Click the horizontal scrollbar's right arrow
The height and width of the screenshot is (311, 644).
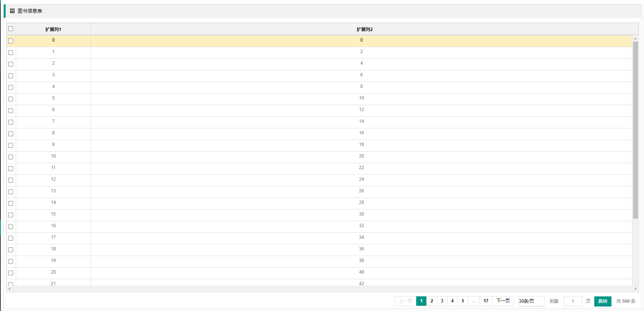click(635, 289)
